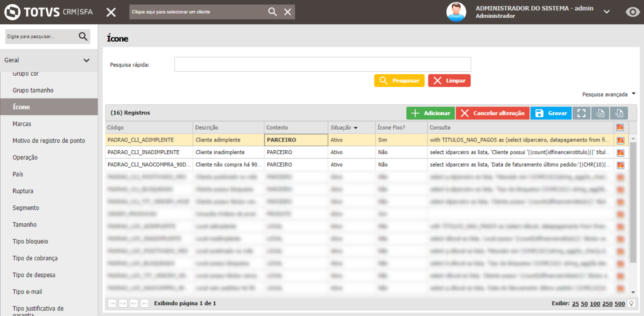Click the icon image in PADRAO_CLI_ADIMPLENTE row
Viewport: 644px width, 316px height.
point(621,140)
